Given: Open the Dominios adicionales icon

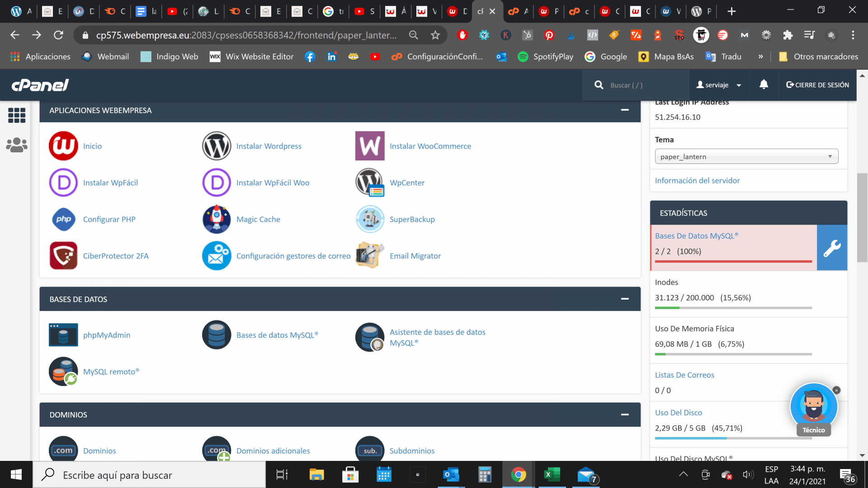Looking at the screenshot, I should [217, 449].
